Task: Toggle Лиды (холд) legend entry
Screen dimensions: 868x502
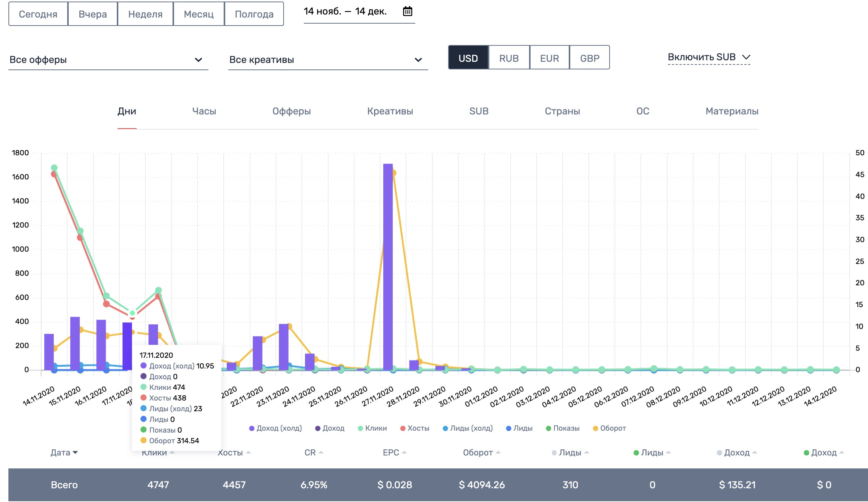Action: coord(445,428)
